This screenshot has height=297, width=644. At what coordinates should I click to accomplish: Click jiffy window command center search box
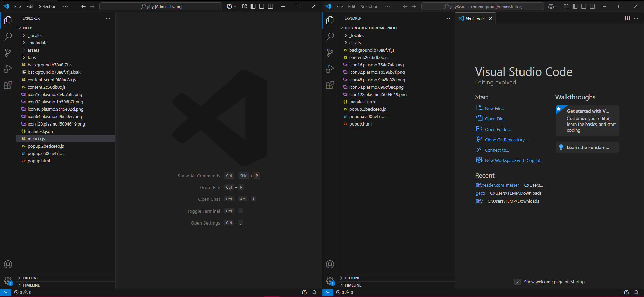[161, 6]
